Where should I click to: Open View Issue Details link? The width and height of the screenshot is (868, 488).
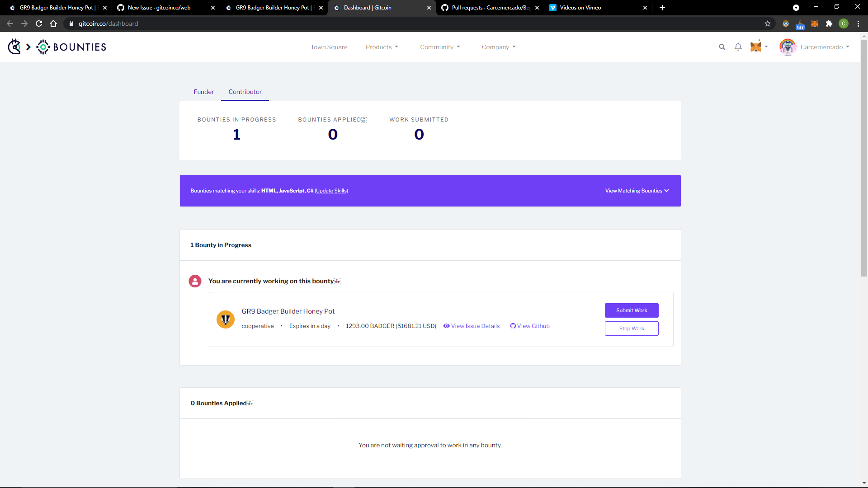tap(472, 326)
